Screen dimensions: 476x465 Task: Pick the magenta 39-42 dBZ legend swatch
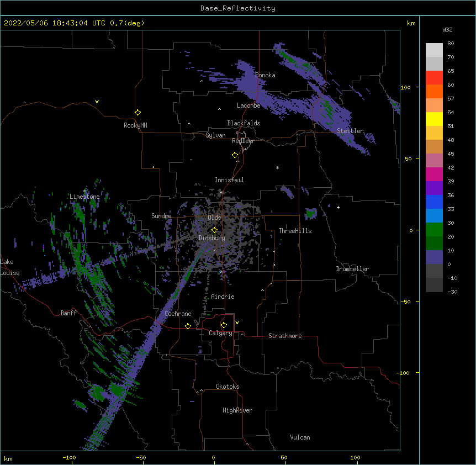tap(434, 174)
